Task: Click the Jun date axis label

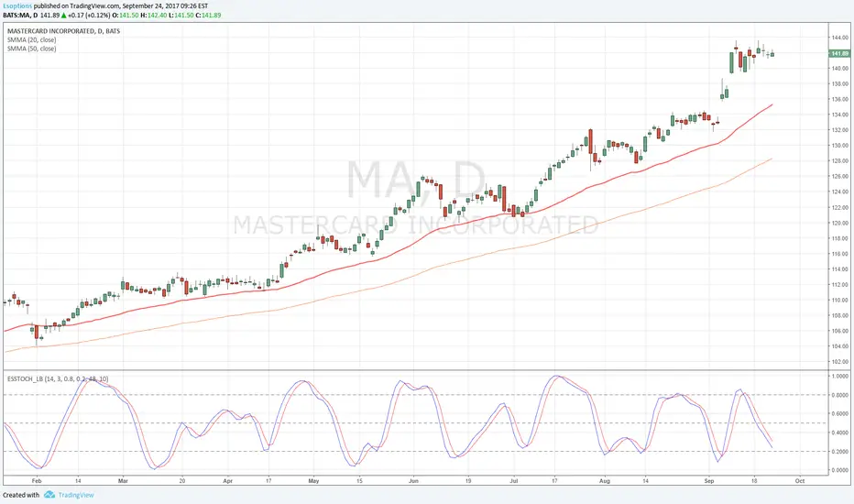Action: click(413, 480)
